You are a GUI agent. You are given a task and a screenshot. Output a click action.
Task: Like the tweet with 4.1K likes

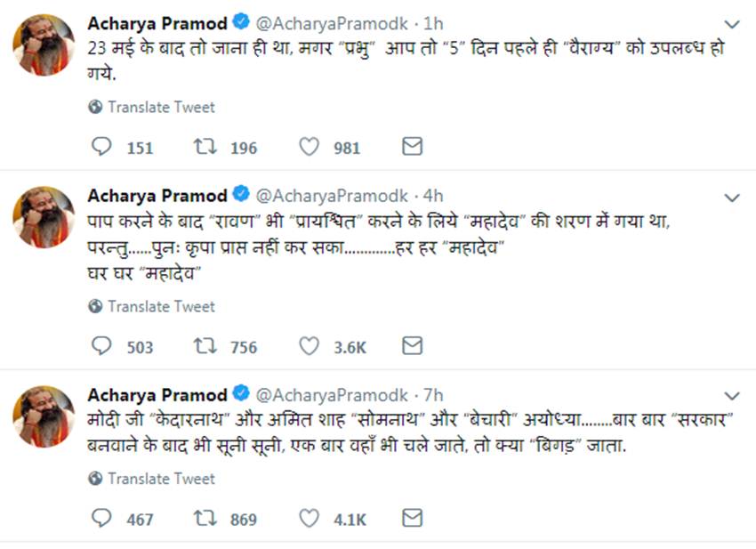[x=309, y=518]
